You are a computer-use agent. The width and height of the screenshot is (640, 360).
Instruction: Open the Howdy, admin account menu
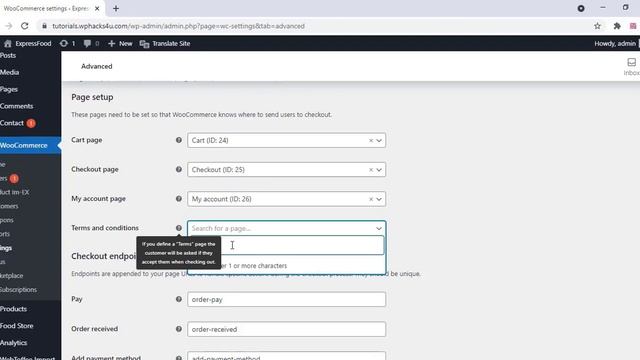click(616, 43)
